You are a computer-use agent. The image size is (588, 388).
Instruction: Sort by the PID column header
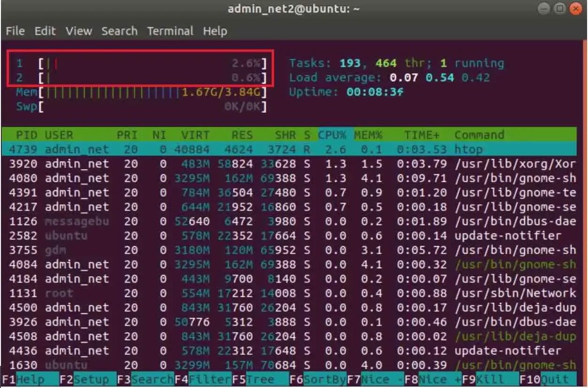pos(26,135)
